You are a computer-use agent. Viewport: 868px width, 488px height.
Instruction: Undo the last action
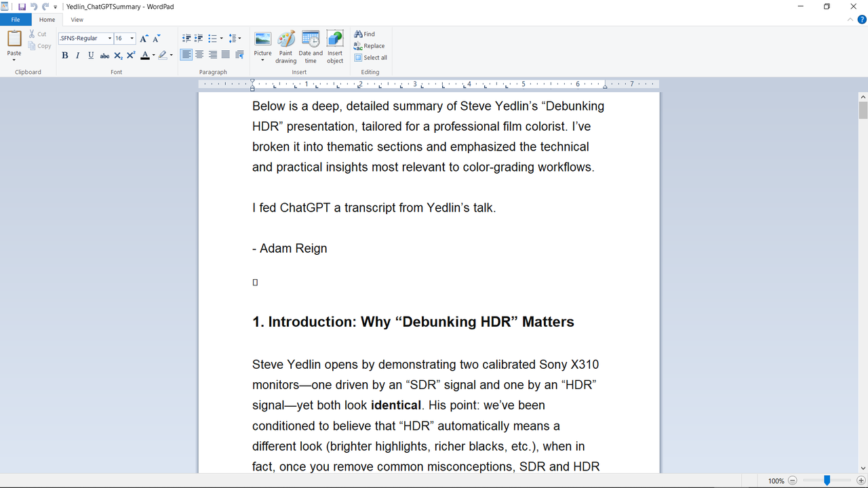coord(34,7)
